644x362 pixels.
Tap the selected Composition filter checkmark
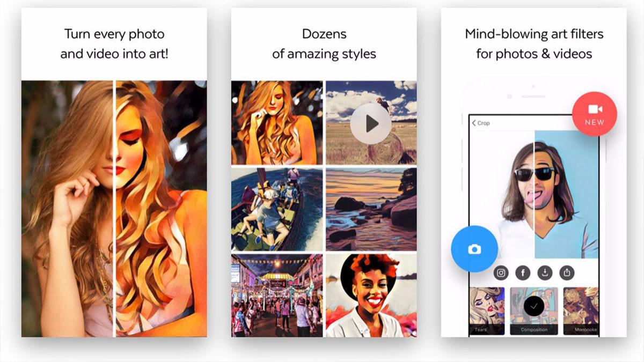[533, 306]
